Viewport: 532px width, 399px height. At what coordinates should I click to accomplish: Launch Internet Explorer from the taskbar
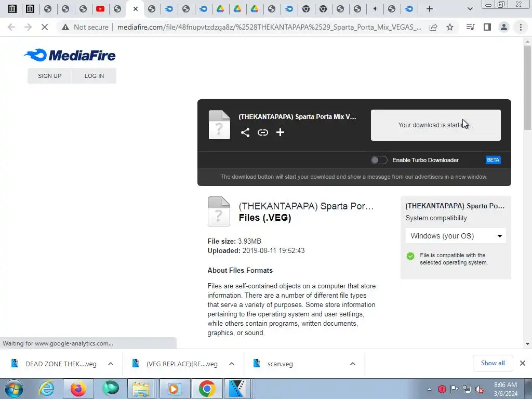pos(46,389)
